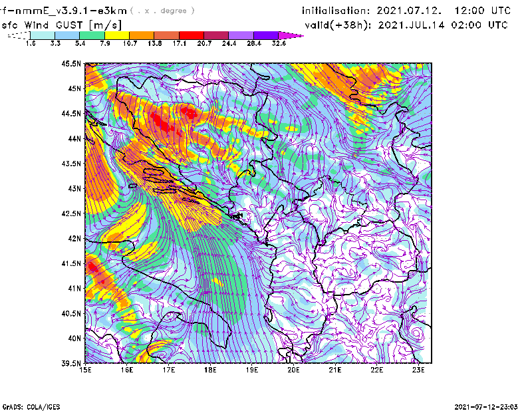Click the light purple 24.4–28.4 legend swatch
The height and width of the screenshot is (411, 532).
tap(241, 35)
